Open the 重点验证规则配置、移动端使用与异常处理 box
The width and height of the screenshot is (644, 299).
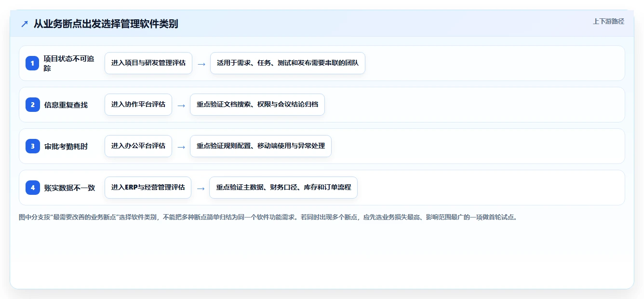(261, 146)
